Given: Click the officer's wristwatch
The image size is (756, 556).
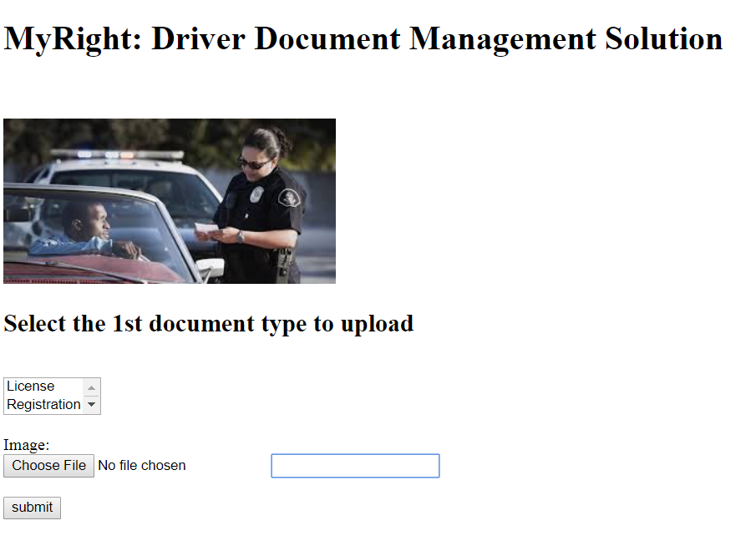Looking at the screenshot, I should (240, 236).
